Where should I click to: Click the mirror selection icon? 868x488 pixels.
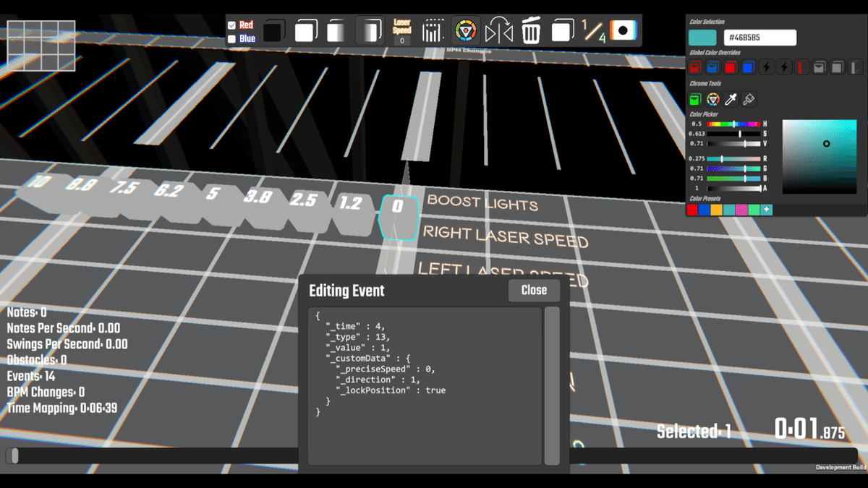click(x=499, y=32)
